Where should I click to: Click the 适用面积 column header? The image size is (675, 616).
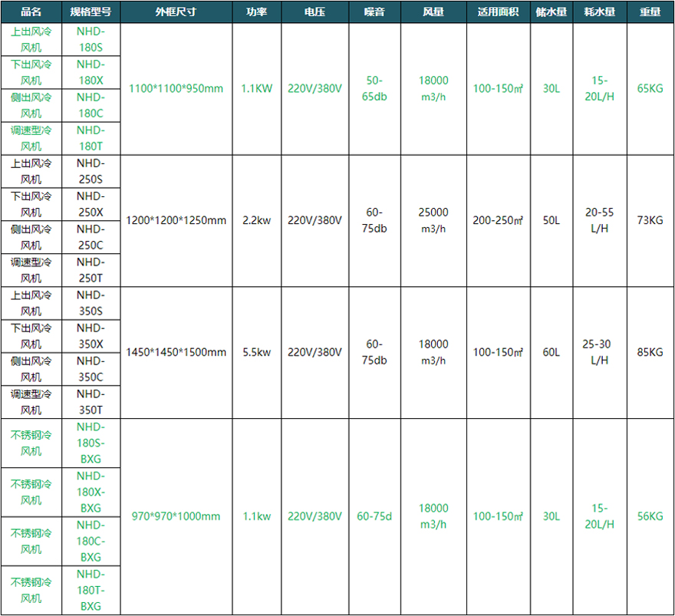[497, 12]
